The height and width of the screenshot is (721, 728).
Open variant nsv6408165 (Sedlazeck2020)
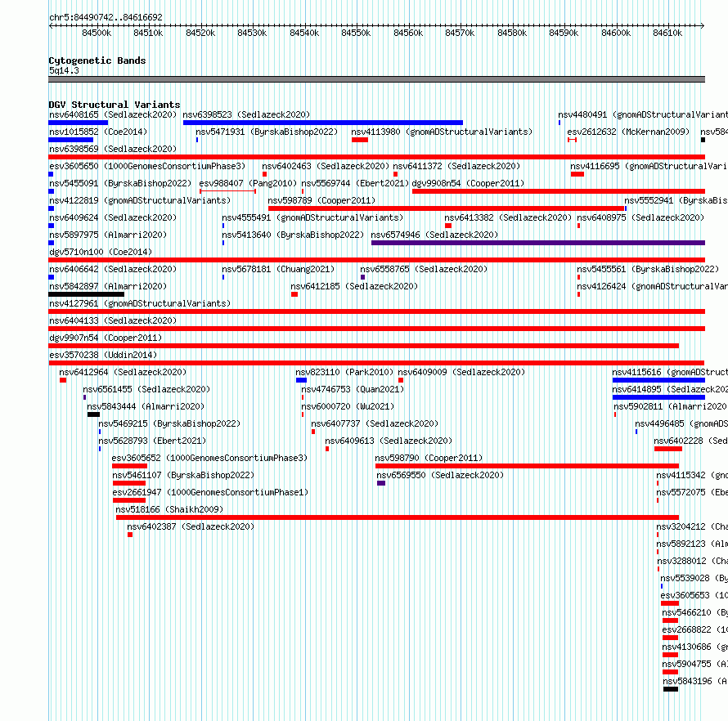(113, 114)
